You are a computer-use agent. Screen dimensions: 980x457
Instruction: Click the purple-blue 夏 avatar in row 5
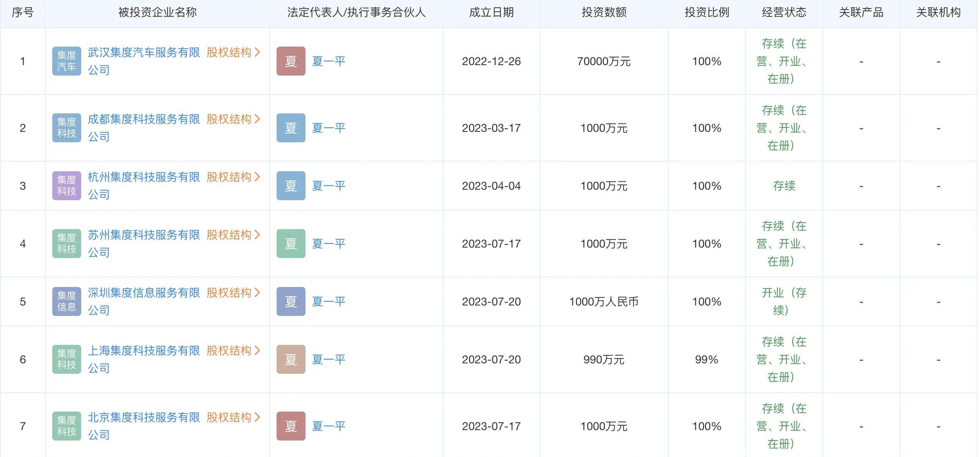(291, 301)
